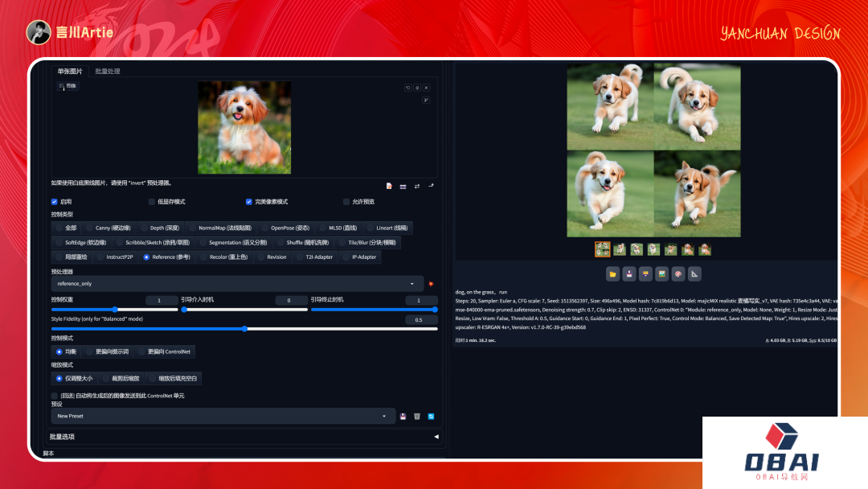Viewport: 868px width, 489px height.
Task: Select the last thumbnail in gallery strip
Action: coord(705,250)
